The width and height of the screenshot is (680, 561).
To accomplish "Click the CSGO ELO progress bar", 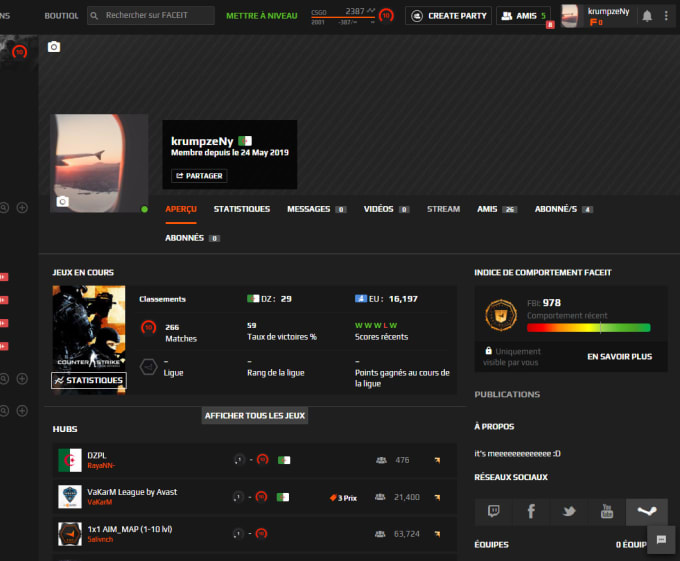I will pos(343,17).
